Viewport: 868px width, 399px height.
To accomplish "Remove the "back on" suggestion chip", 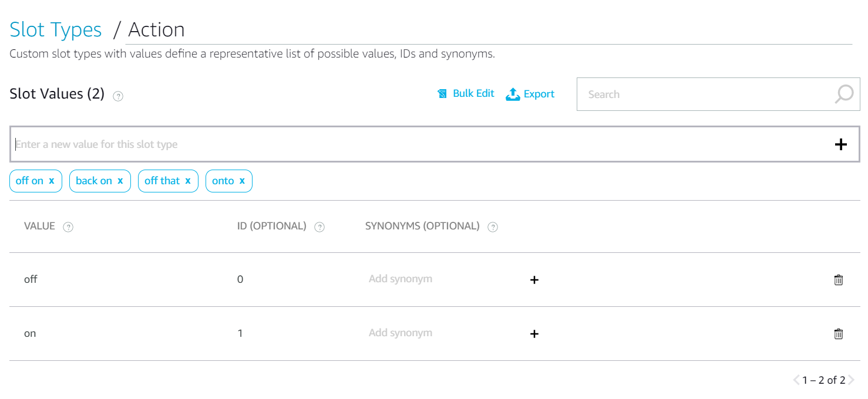I will [120, 181].
